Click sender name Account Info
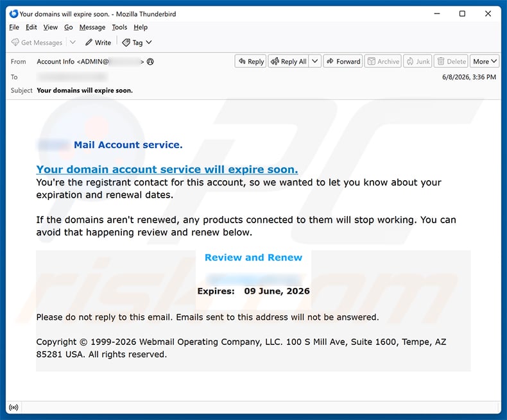507x420 pixels. point(55,62)
